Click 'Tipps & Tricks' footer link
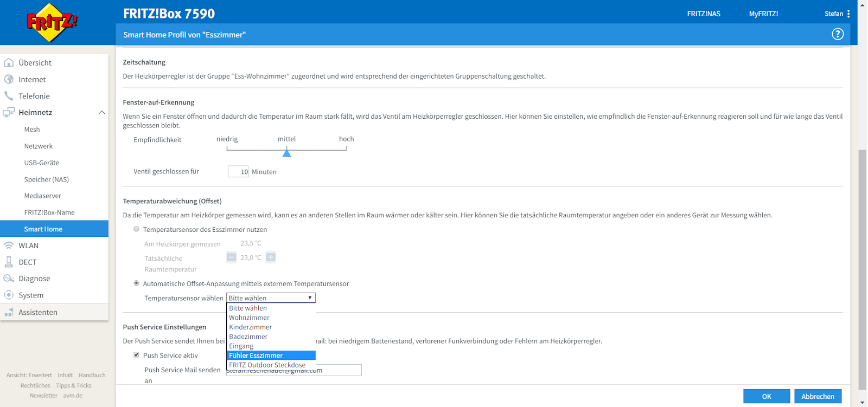The image size is (868, 407). 74,385
